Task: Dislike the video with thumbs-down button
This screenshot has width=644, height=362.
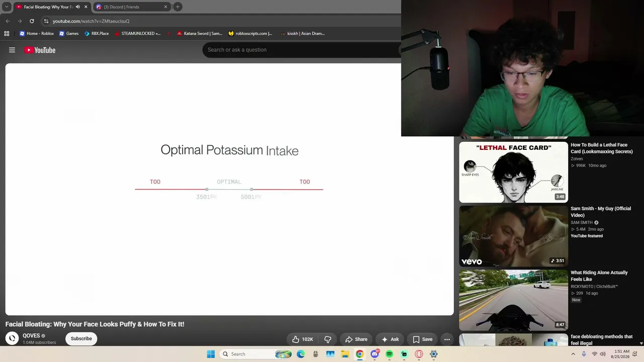Action: click(328, 339)
